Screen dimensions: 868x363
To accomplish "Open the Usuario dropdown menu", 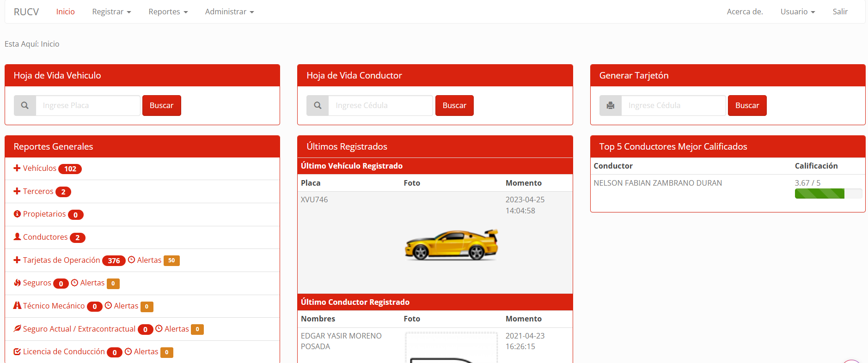I will point(798,12).
